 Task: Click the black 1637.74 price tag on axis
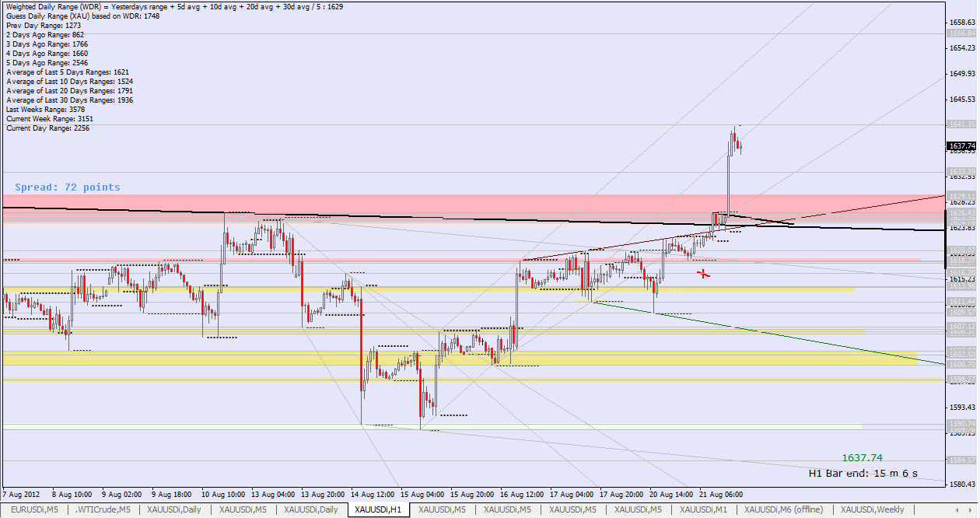tap(961, 146)
